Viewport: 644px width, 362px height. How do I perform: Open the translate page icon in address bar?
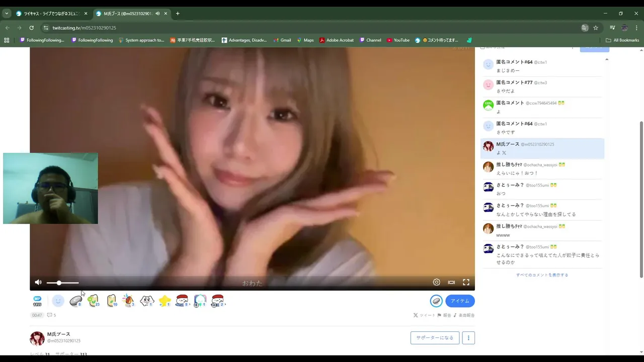coord(585,28)
